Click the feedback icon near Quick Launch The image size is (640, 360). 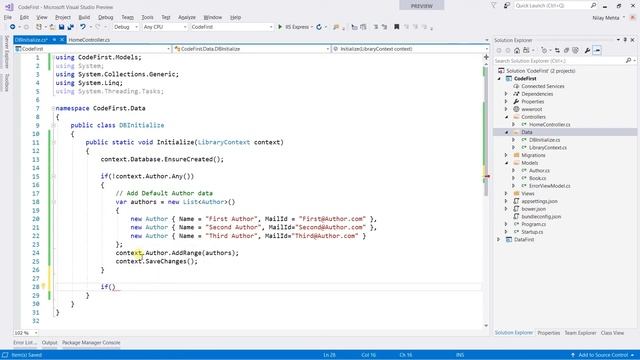pyautogui.click(x=507, y=6)
